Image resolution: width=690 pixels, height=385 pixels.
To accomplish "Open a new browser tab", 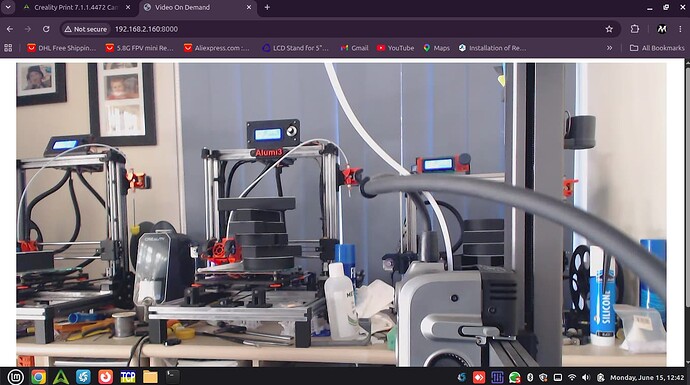I will click(267, 7).
